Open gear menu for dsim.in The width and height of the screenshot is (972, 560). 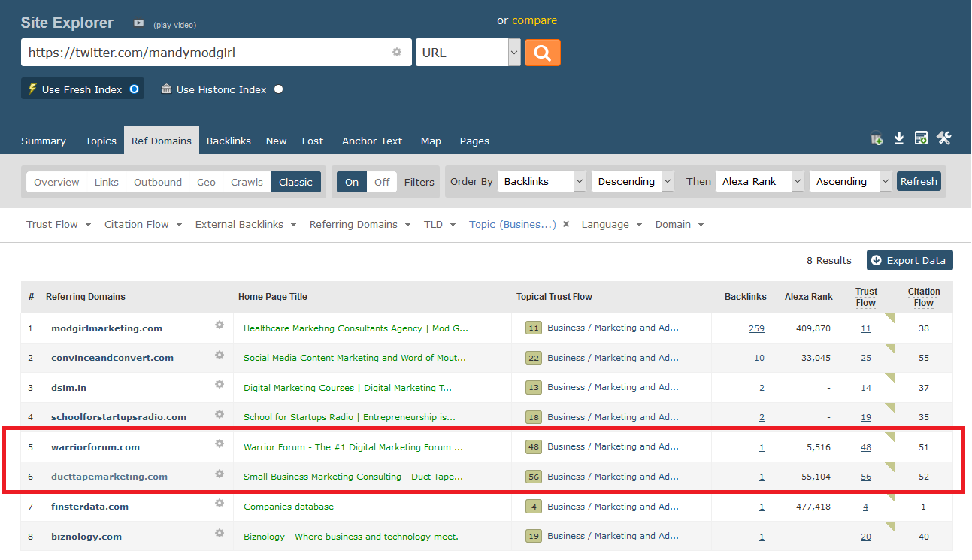coord(220,384)
